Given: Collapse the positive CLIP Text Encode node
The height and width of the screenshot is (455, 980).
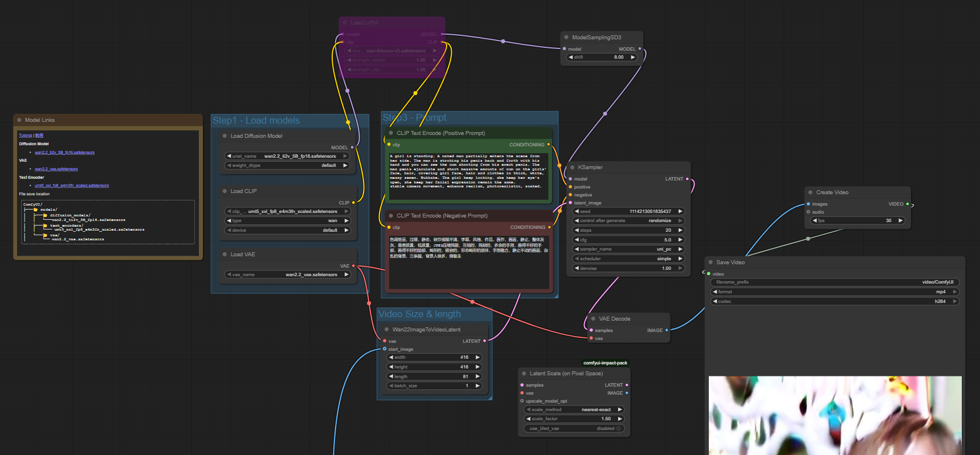Looking at the screenshot, I should 391,133.
